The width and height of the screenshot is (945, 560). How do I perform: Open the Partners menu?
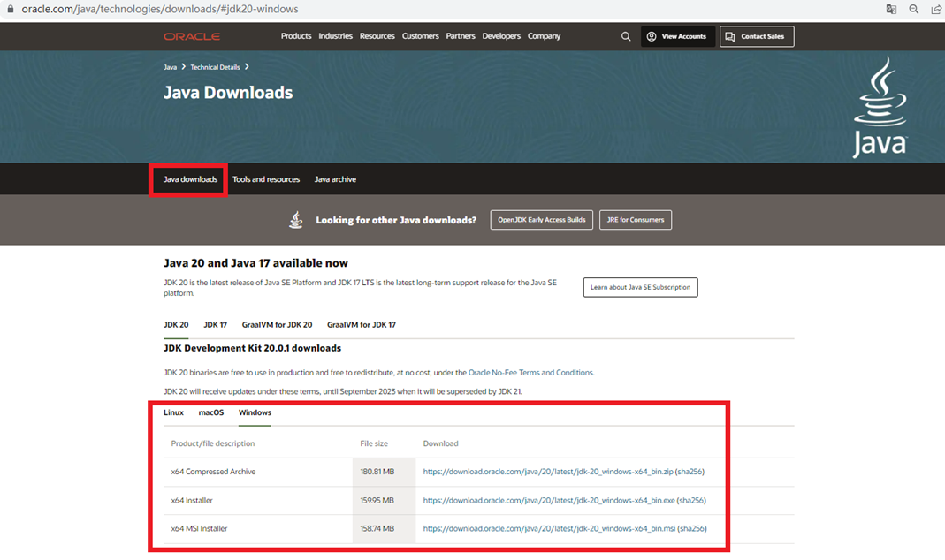461,36
